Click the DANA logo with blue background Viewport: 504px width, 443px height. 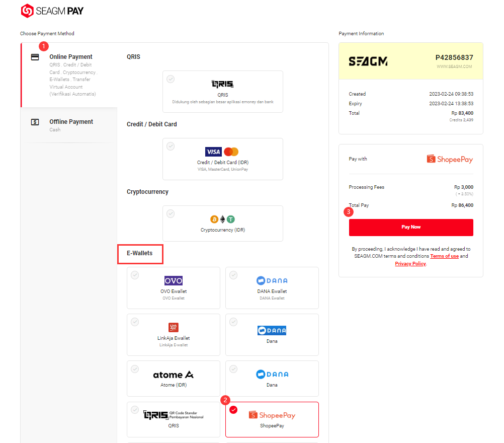[x=272, y=330]
